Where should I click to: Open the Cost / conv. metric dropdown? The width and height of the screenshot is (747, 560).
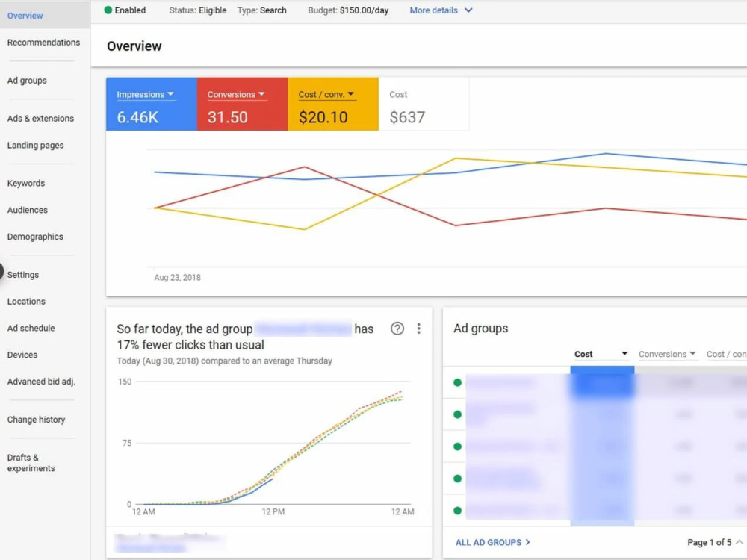326,94
